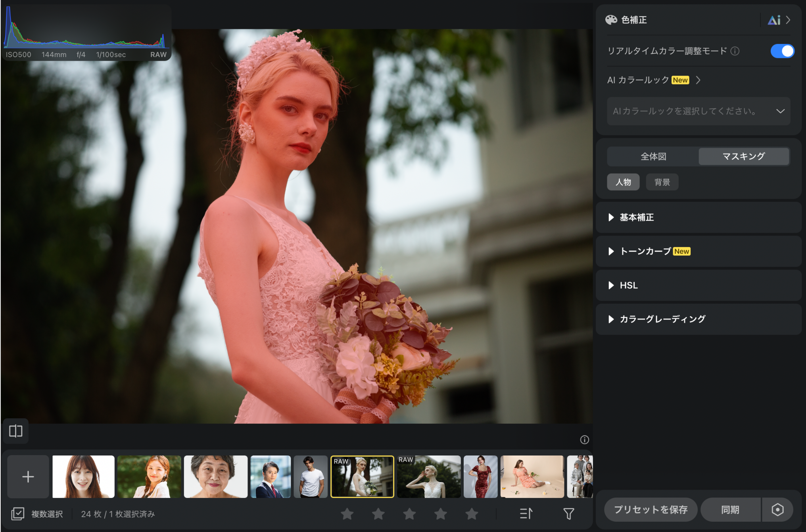Toggle the before/after compare view icon

pyautogui.click(x=16, y=431)
